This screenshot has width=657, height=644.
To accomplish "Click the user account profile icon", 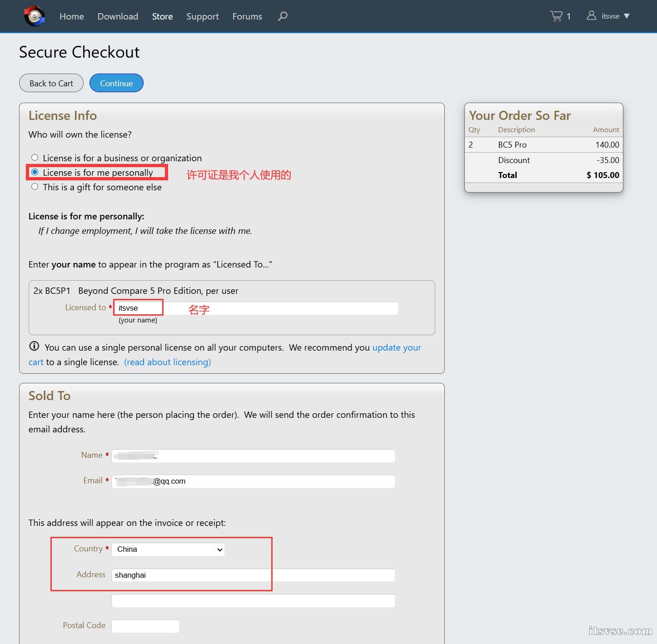I will [x=591, y=16].
